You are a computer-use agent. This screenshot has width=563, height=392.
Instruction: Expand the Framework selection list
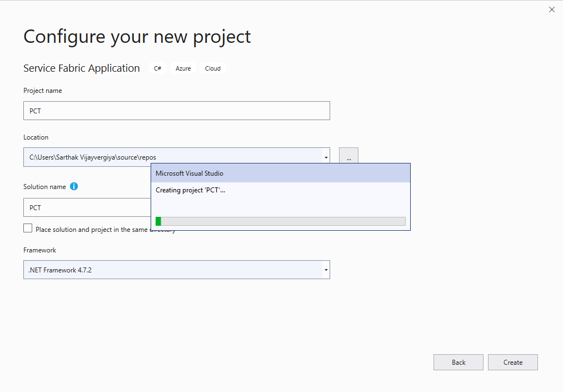click(326, 270)
